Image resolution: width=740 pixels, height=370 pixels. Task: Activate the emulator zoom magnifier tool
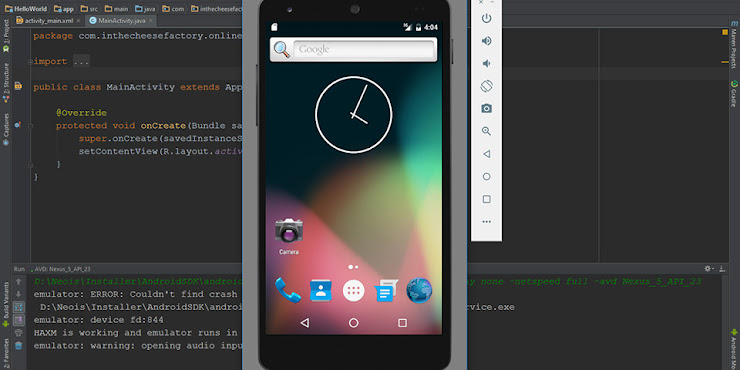487,131
